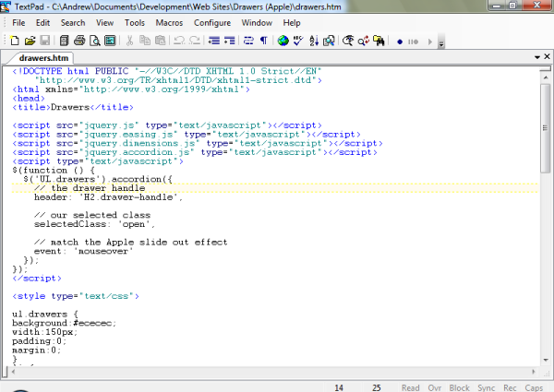Image resolution: width=554 pixels, height=392 pixels.
Task: Open a file with the folder icon
Action: pos(30,41)
